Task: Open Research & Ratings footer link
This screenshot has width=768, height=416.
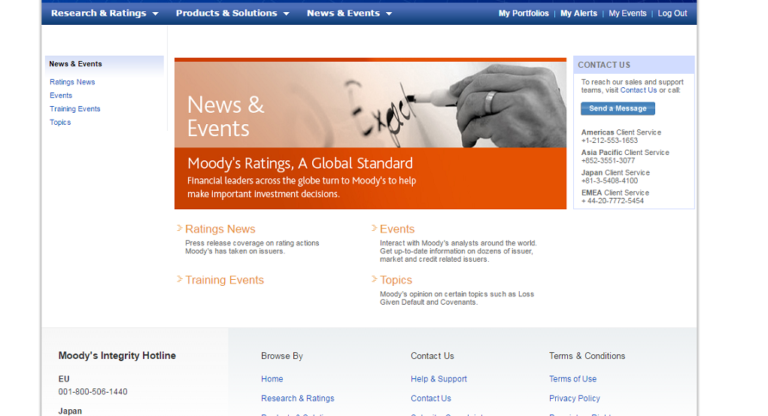Action: coord(297,398)
